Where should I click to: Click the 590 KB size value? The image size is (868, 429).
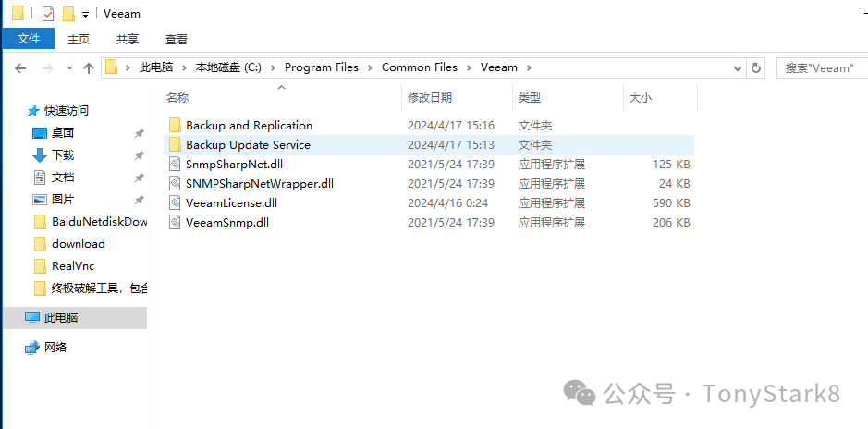pyautogui.click(x=671, y=203)
